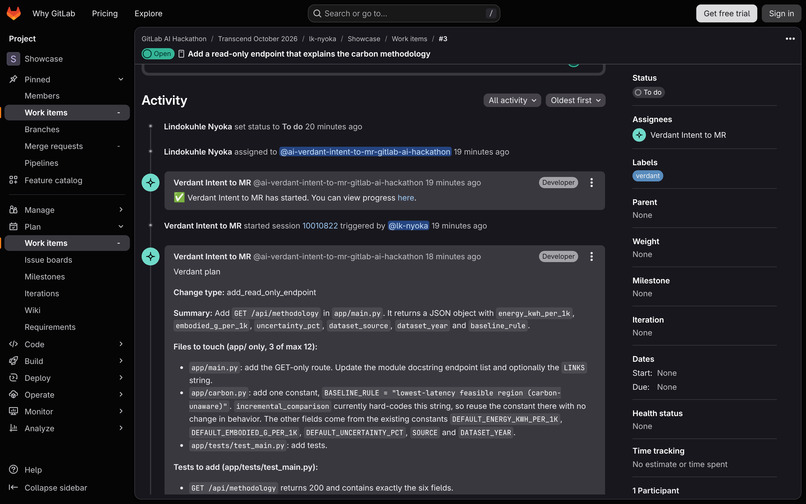Click the Feature catalog icon

pos(13,180)
